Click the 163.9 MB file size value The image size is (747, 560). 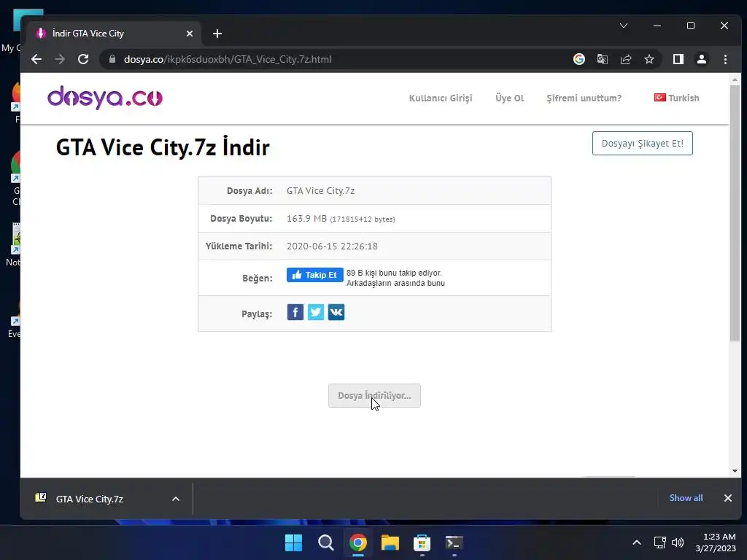click(x=306, y=218)
